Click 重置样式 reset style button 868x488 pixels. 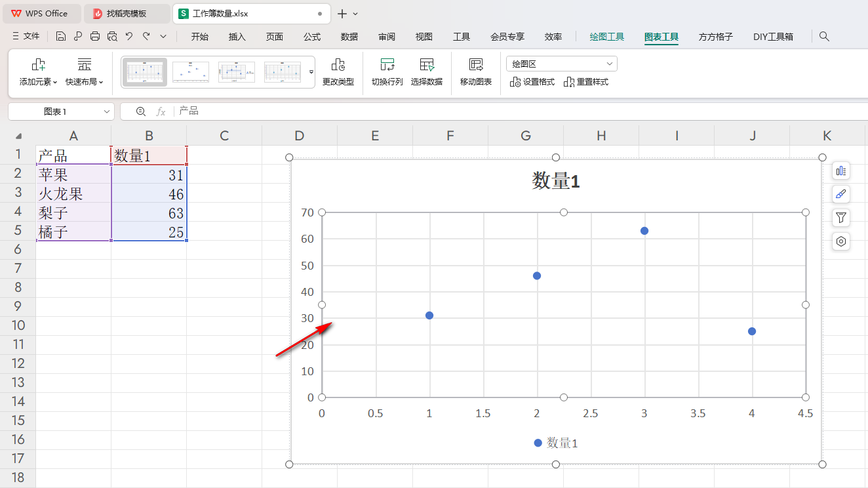tap(586, 82)
